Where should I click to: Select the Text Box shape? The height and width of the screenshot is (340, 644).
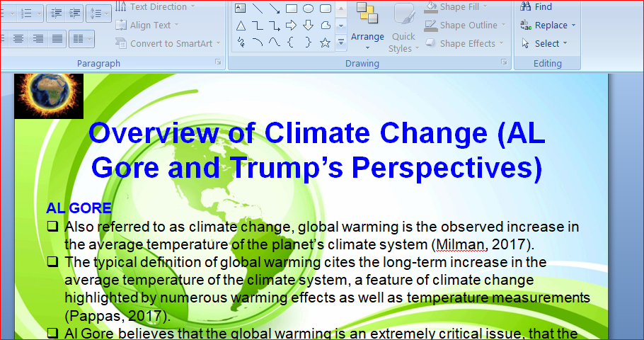(x=241, y=8)
